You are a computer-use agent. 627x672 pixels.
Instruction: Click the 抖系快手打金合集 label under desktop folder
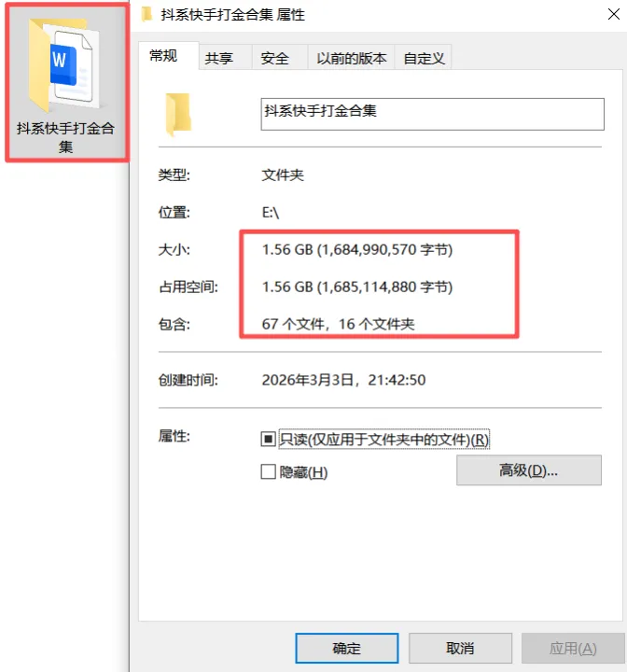(65, 137)
